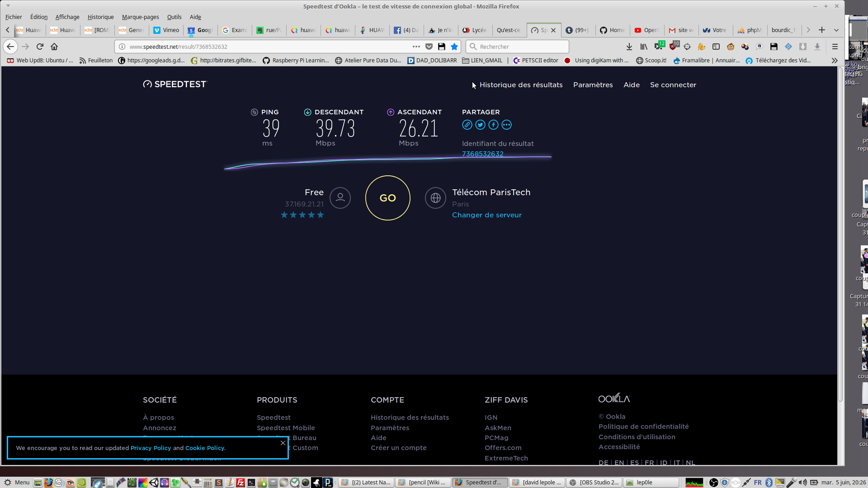Reload the current page
Screen dimensions: 868x488
tap(40, 47)
